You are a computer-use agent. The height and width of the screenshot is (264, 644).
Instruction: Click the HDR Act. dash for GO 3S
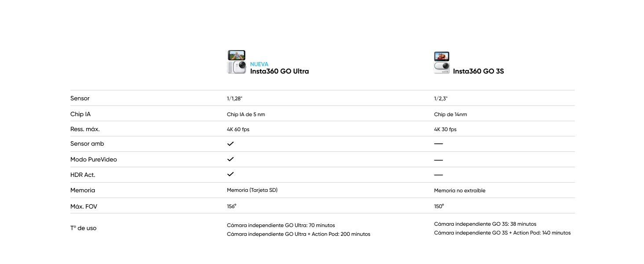click(438, 175)
